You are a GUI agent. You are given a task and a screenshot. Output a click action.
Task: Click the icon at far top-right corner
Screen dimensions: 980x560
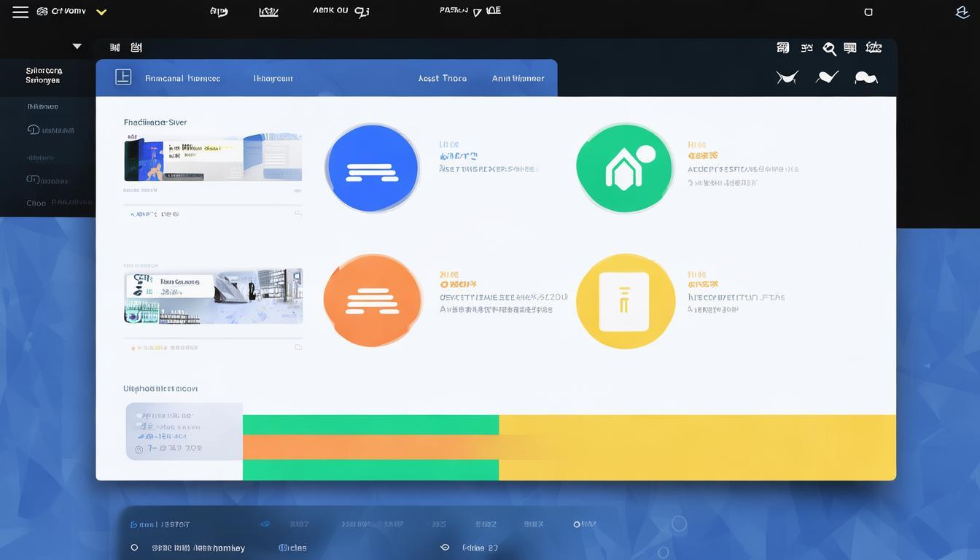coord(962,12)
